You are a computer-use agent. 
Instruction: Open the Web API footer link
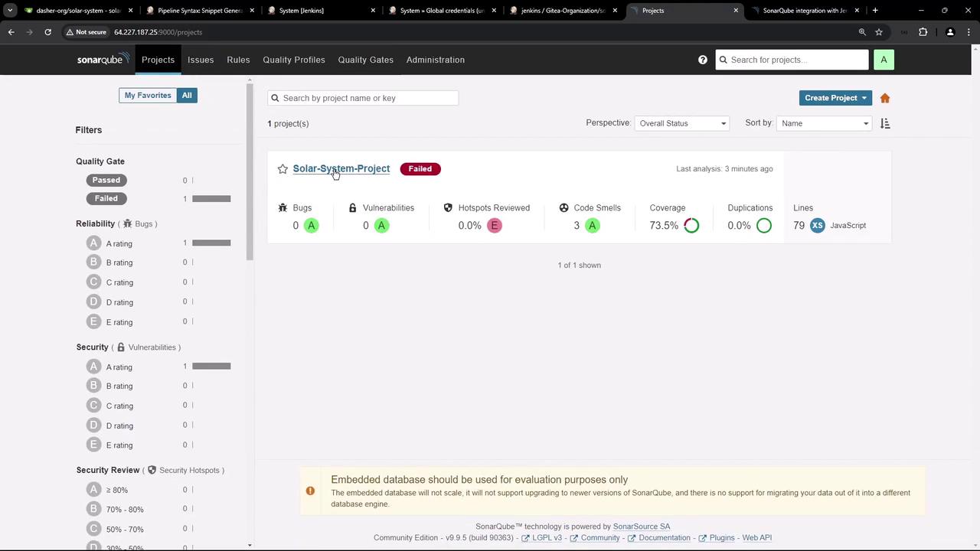pos(757,538)
